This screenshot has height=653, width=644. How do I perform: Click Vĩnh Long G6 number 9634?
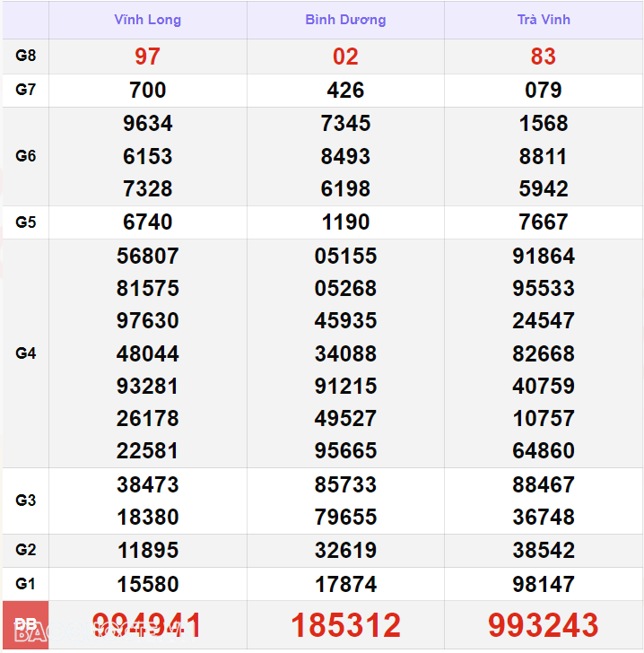[147, 123]
